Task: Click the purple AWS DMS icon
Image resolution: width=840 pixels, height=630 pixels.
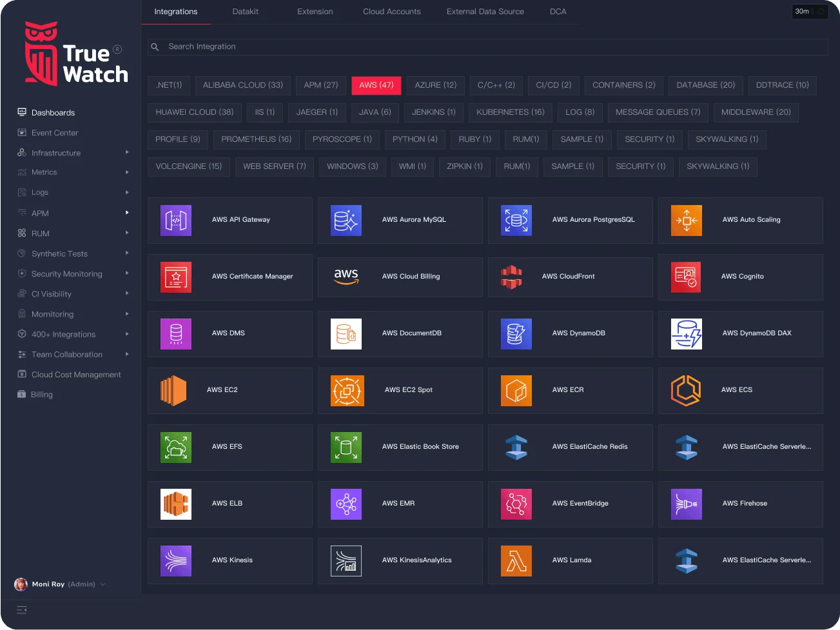Action: 176,334
